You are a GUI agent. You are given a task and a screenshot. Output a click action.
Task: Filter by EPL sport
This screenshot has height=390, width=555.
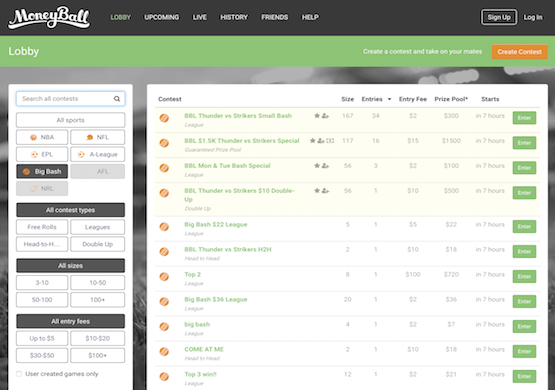(x=42, y=154)
